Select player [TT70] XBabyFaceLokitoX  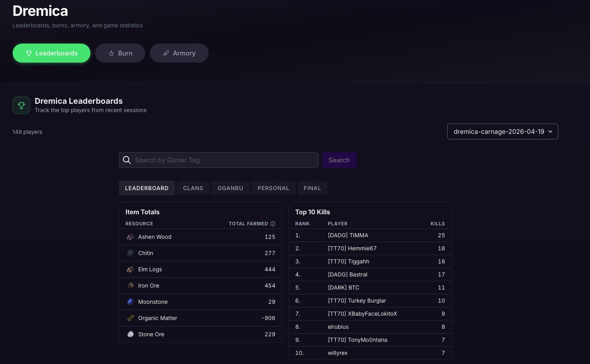click(x=362, y=314)
